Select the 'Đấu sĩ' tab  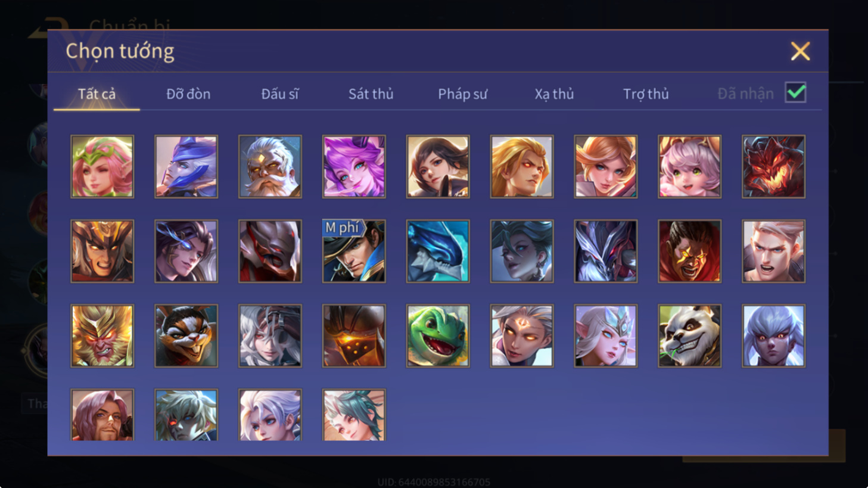pyautogui.click(x=280, y=94)
